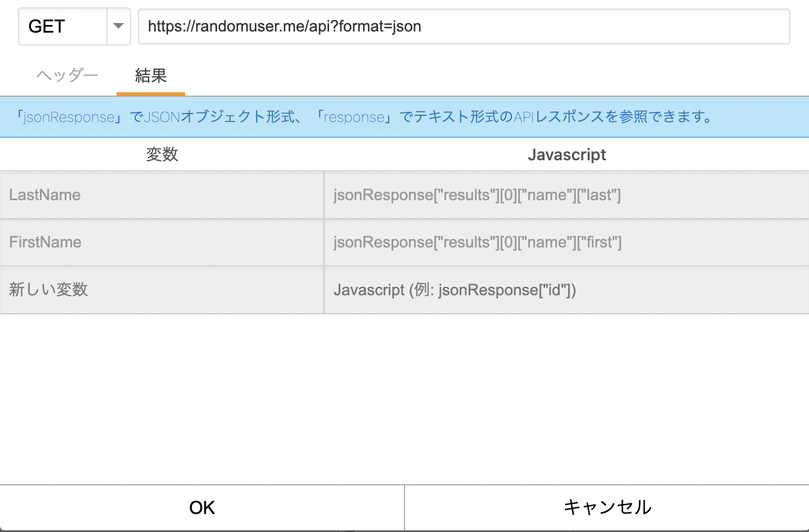809x532 pixels.
Task: Click the Javascript column header
Action: 567,155
